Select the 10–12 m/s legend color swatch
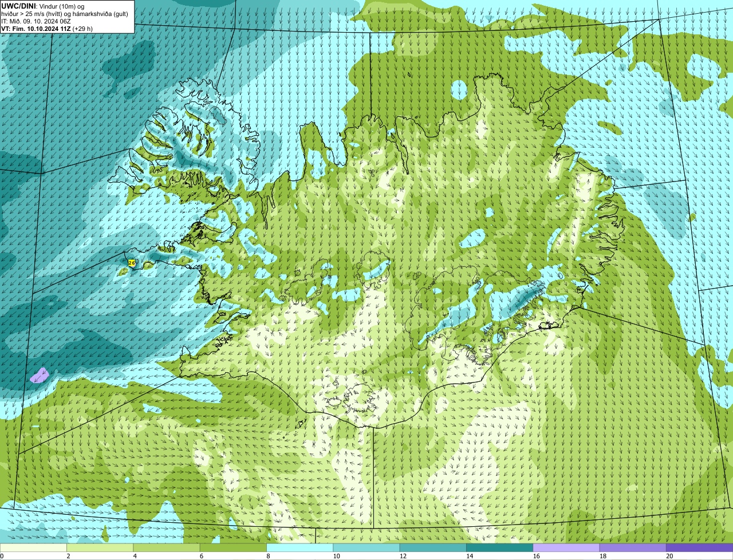Image resolution: width=733 pixels, height=560 pixels. 366,547
